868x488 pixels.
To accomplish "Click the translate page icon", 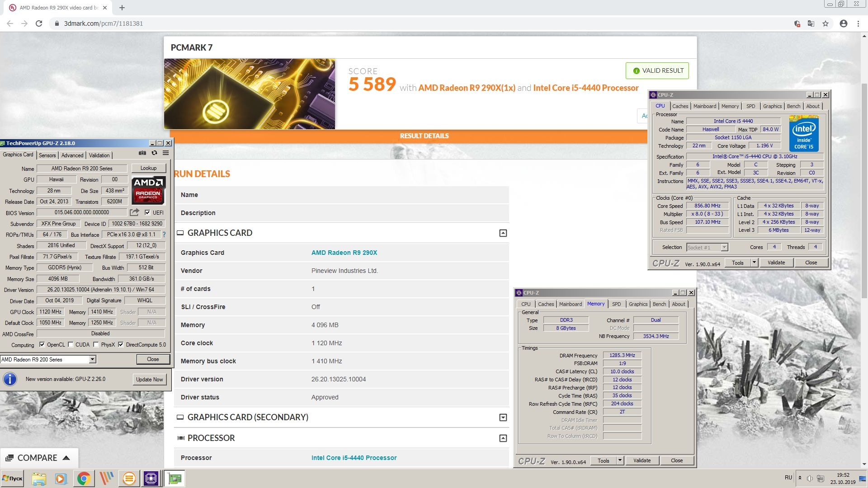I will (811, 23).
